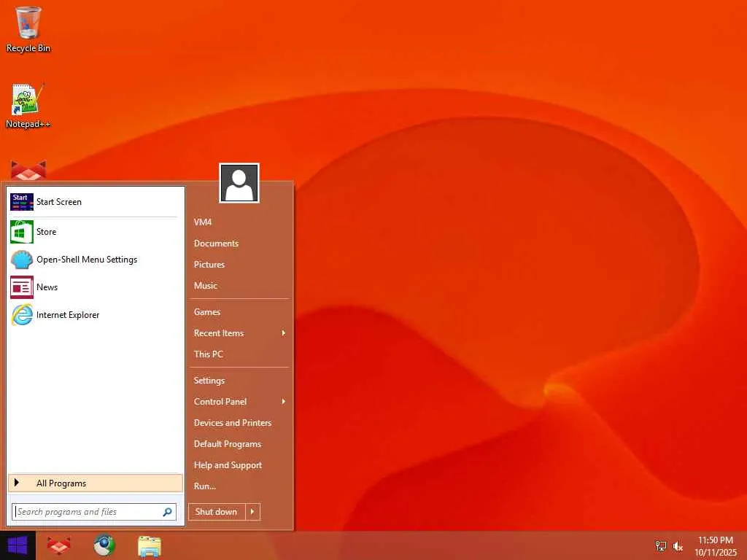
Task: Click the Start Screen label text
Action: pos(59,202)
